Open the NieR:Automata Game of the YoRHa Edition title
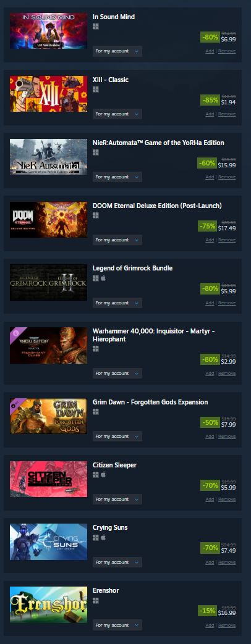 [158, 143]
